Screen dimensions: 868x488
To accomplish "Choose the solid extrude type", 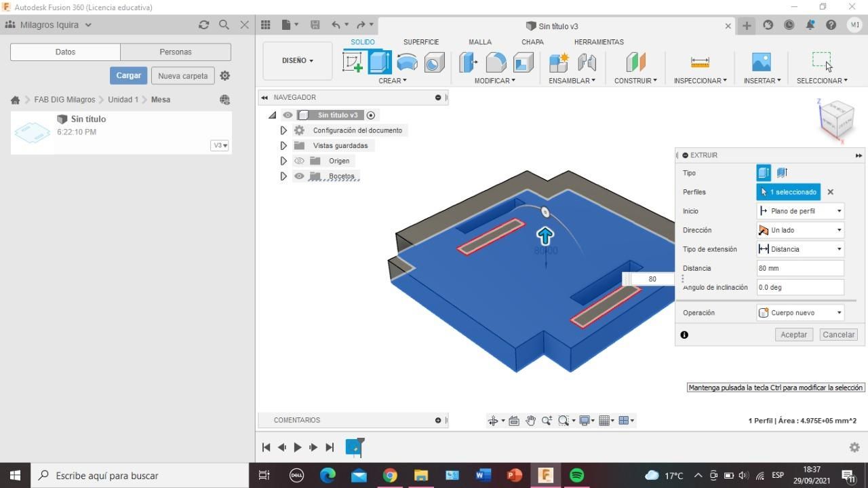I will (x=764, y=173).
